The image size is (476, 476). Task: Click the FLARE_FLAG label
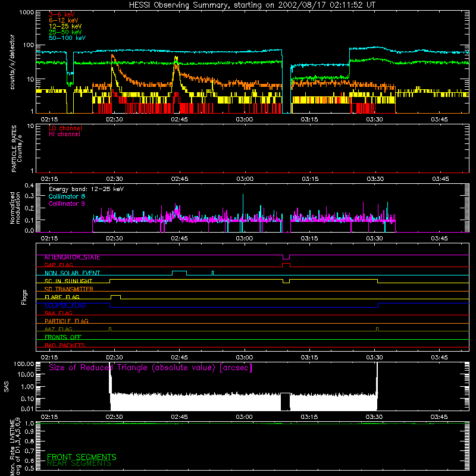62,297
